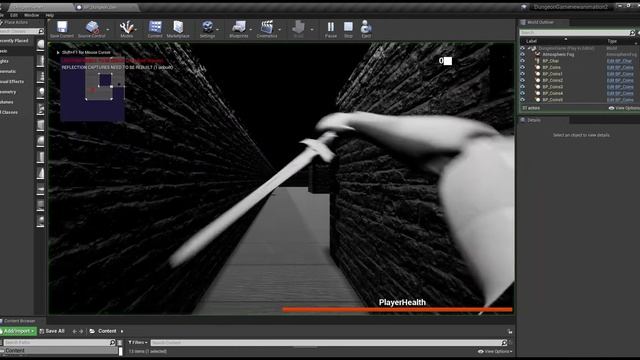Click the World Outliner search field
640x360 pixels.
coord(574,32)
